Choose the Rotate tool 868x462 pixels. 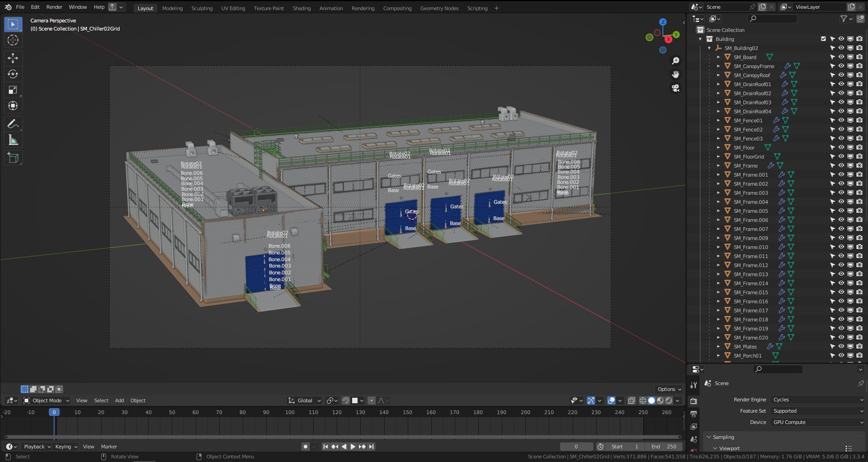coord(13,74)
